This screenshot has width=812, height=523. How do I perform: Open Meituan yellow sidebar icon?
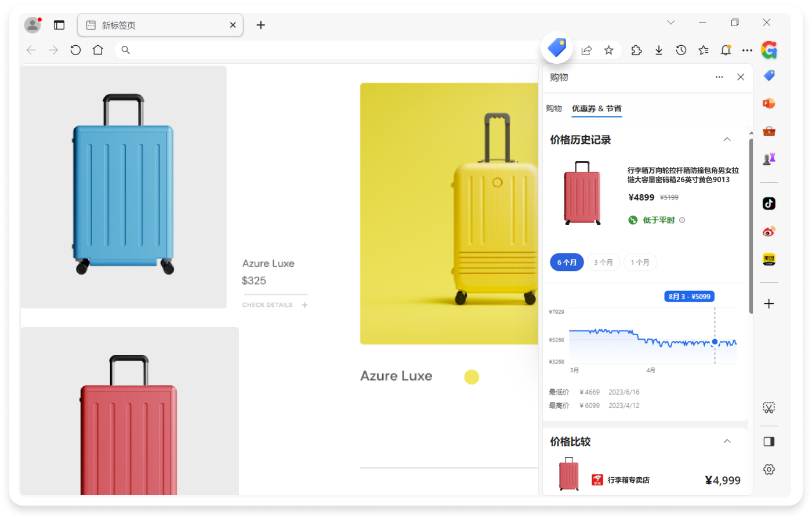tap(768, 259)
